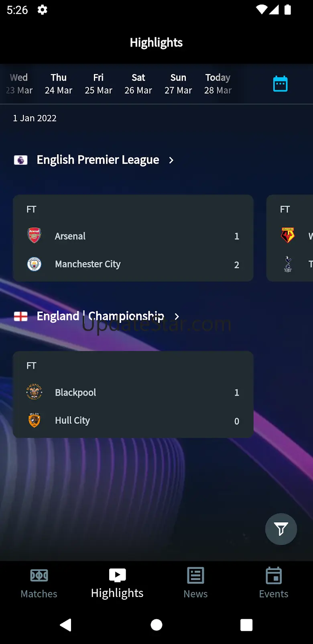This screenshot has height=644, width=313.
Task: Tap the Manchester City club crest
Action: pyautogui.click(x=34, y=264)
